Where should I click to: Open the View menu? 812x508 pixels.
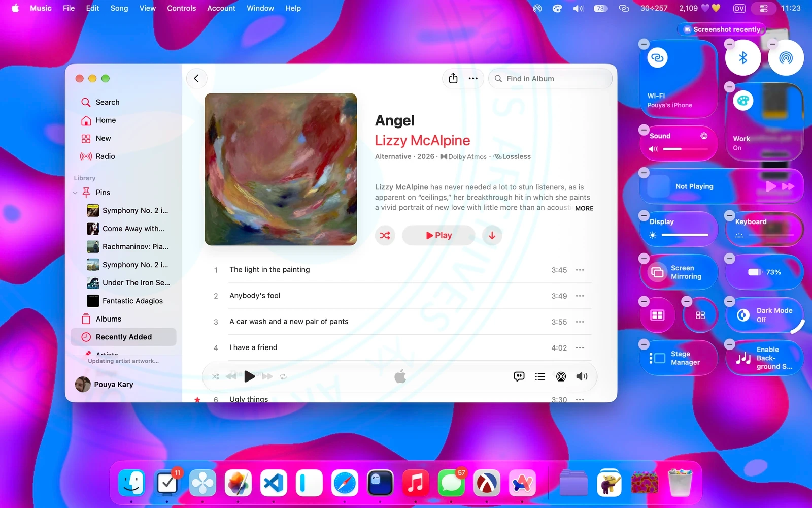148,8
